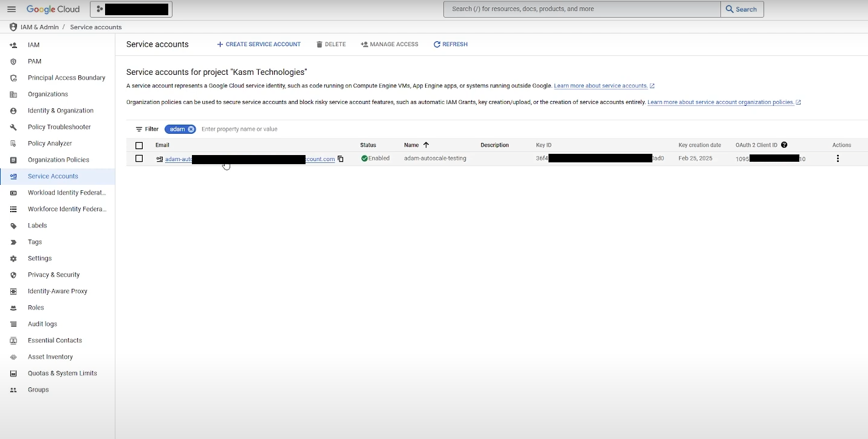Open the Learn more about service accounts link
868x439 pixels.
pos(601,85)
